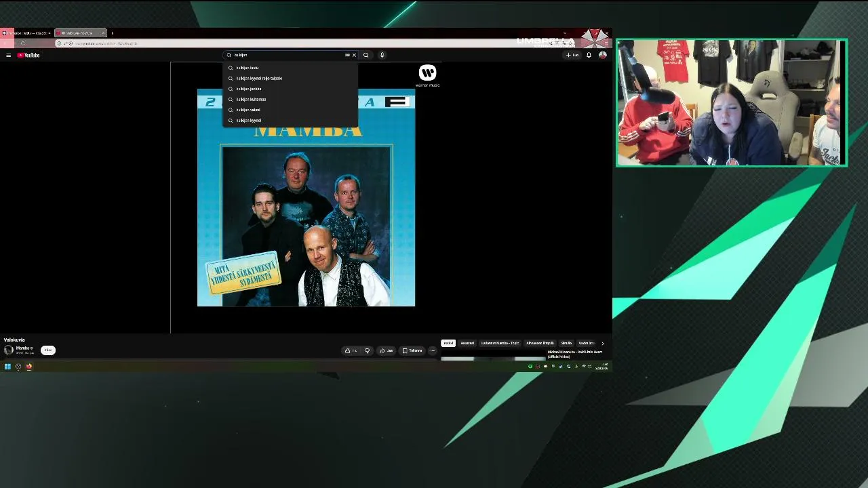Screen dimensions: 868x488
Task: Show more filter chips with right chevron
Action: 602,343
